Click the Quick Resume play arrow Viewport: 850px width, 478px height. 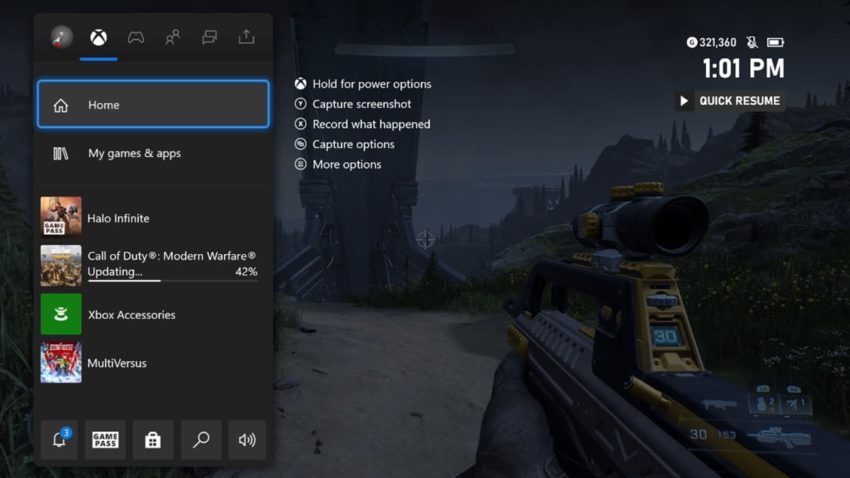684,101
